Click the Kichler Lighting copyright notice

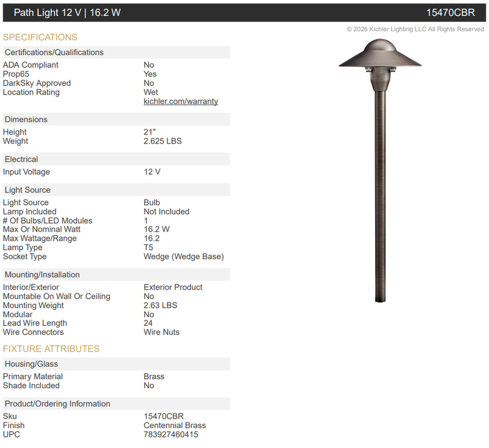coord(416,29)
